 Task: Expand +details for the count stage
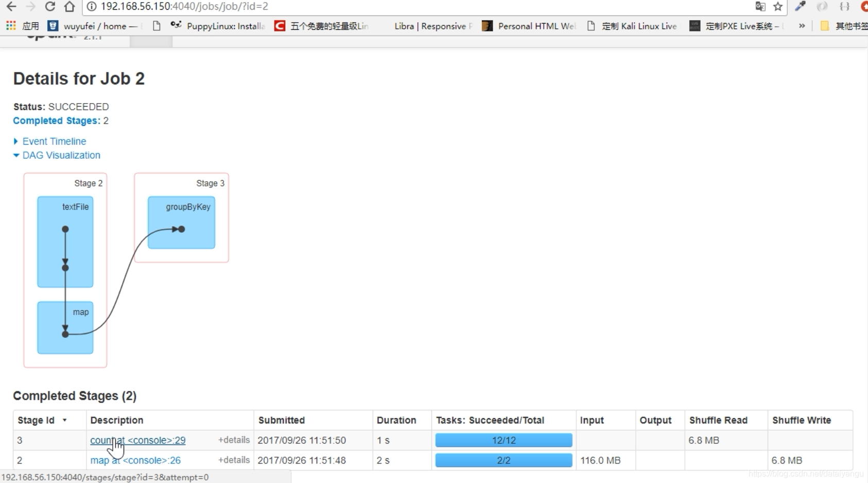click(234, 440)
